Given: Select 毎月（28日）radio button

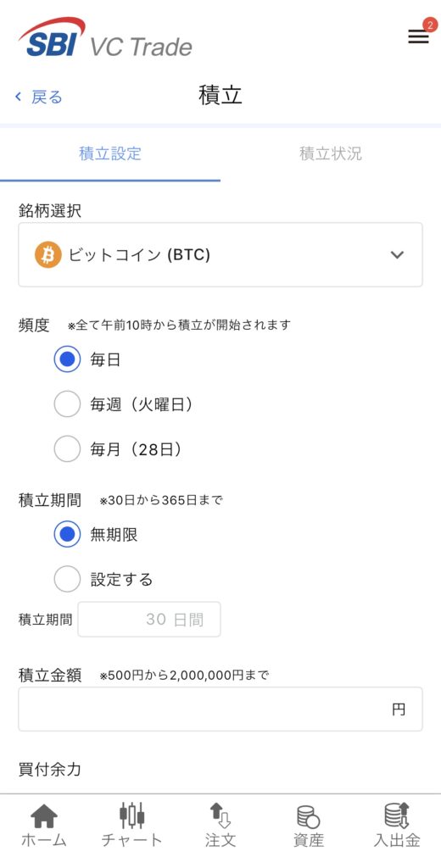Looking at the screenshot, I should click(x=67, y=449).
